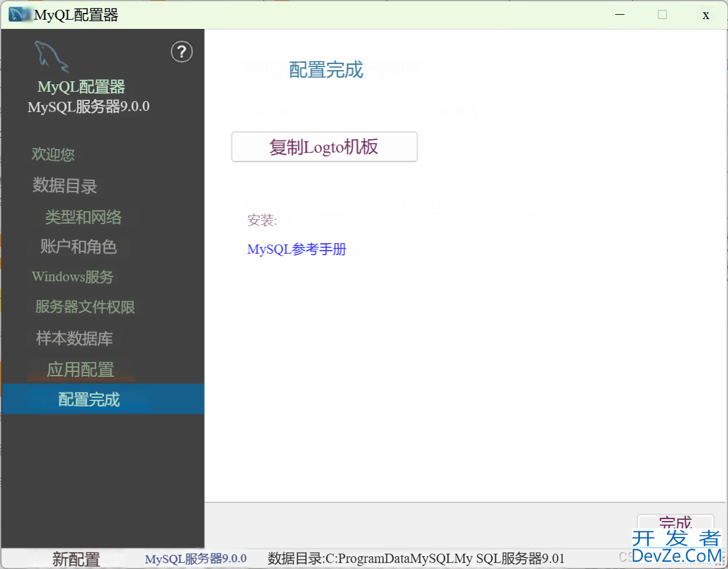
Task: Open the MySQL参考手册 link
Action: click(x=297, y=249)
